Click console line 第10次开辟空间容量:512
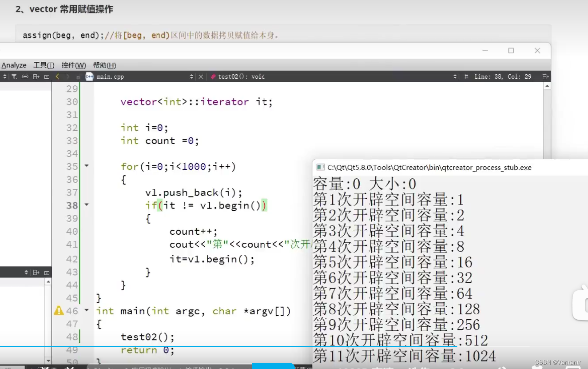This screenshot has height=369, width=588. coord(401,340)
